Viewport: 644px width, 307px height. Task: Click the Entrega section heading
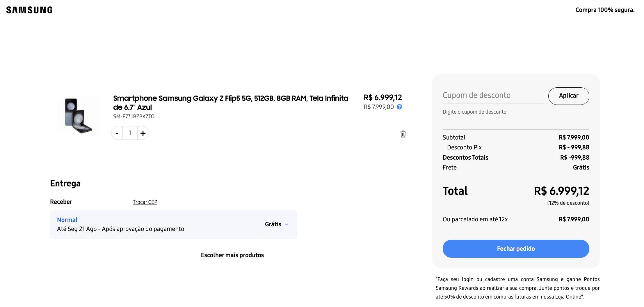(x=65, y=184)
